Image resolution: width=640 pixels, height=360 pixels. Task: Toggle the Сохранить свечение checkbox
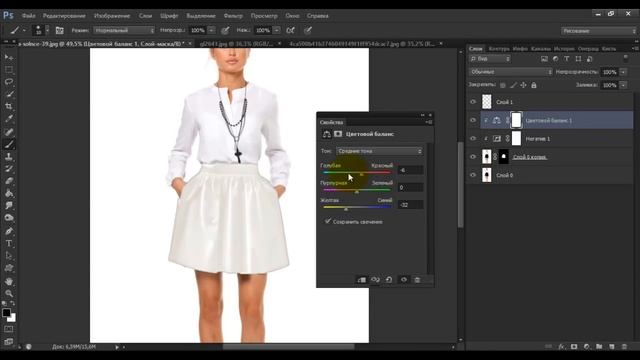click(327, 221)
